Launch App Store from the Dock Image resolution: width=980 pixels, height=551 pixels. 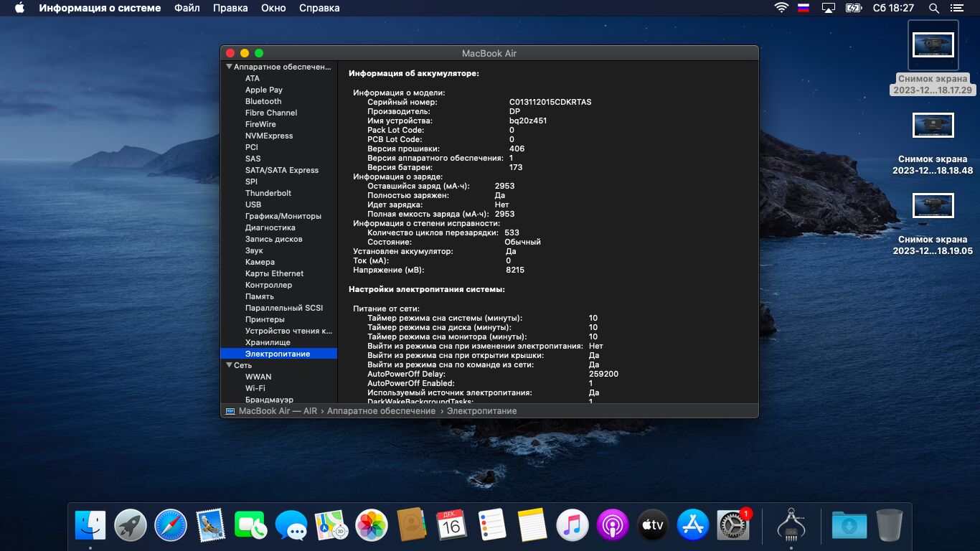[x=693, y=526]
